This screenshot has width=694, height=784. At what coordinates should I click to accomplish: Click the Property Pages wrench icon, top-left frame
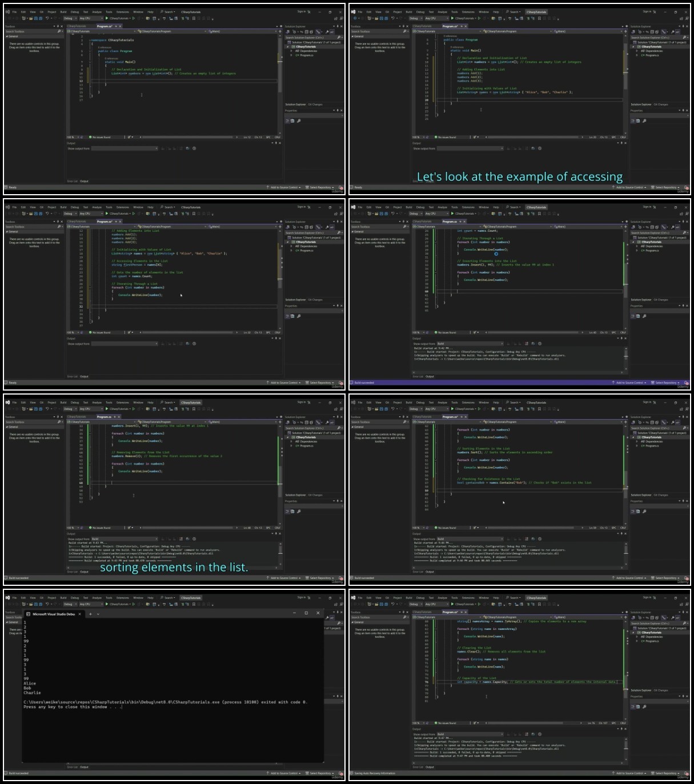pos(299,120)
